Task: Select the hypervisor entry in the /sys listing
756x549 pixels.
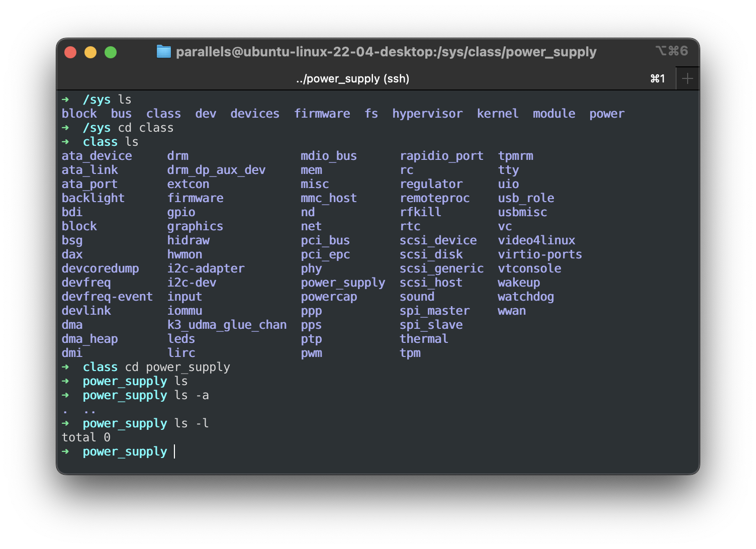Action: click(x=427, y=113)
